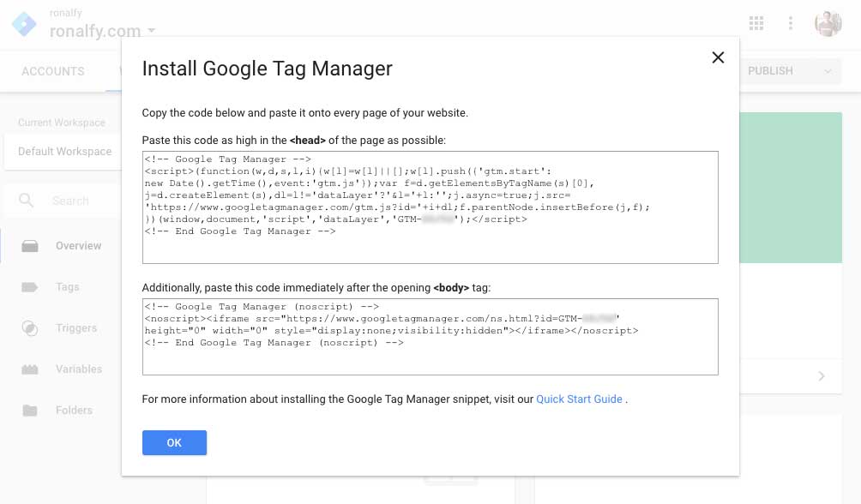Open Overview in the sidebar
Screen dimensions: 861x504
click(78, 246)
